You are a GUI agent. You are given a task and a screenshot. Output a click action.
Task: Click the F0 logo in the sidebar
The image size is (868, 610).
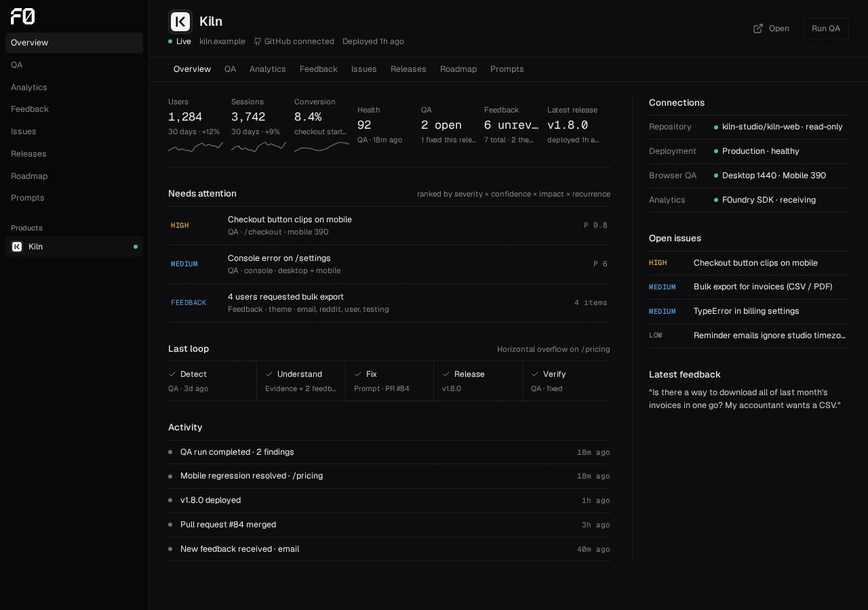pos(22,16)
